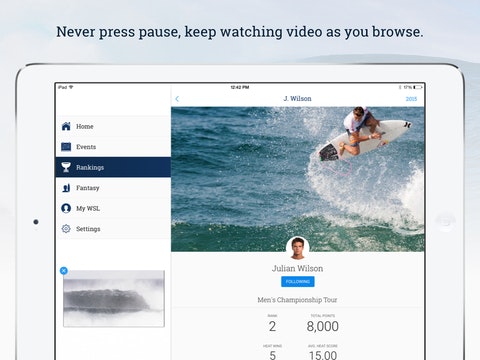This screenshot has height=360, width=480.
Task: Open the Home menu item
Action: (113, 126)
